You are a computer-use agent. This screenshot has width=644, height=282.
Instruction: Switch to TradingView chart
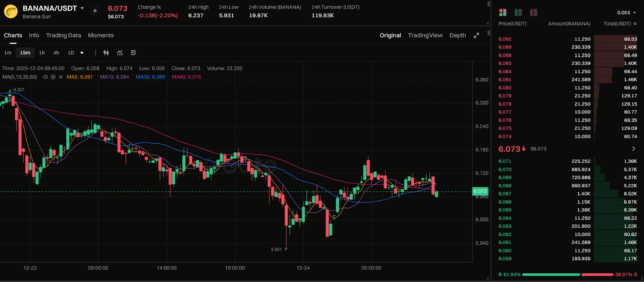(x=425, y=35)
